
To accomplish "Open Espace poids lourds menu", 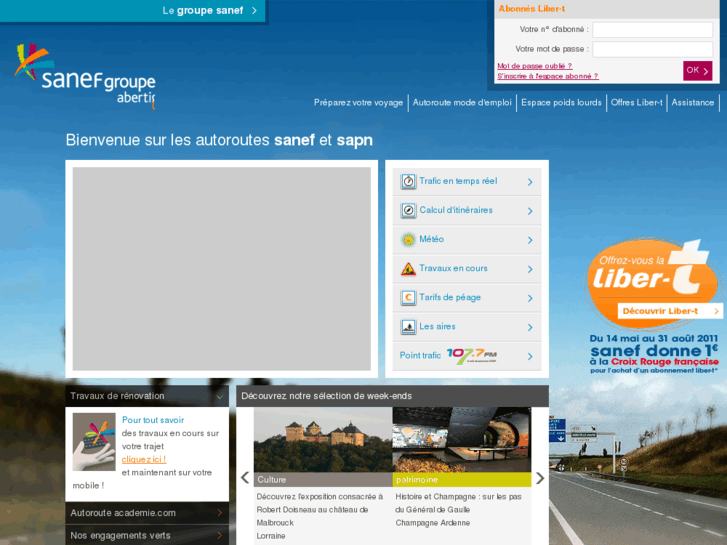I will 561,103.
